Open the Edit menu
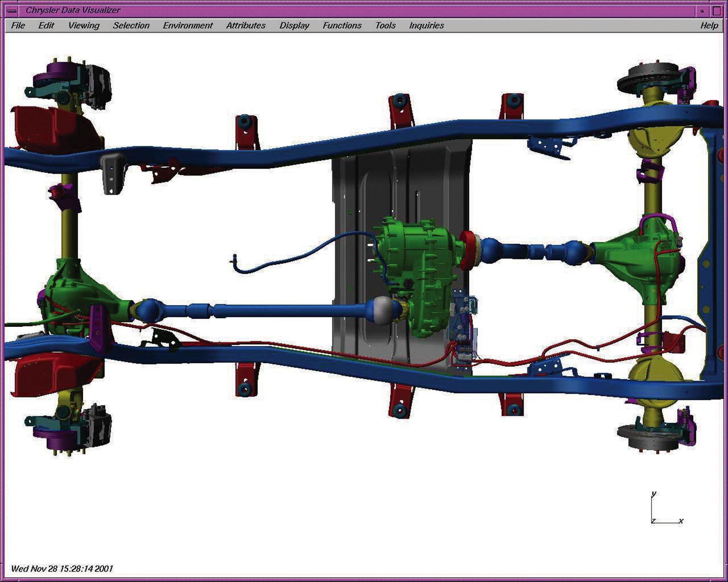Viewport: 728px width, 582px height. tap(46, 26)
